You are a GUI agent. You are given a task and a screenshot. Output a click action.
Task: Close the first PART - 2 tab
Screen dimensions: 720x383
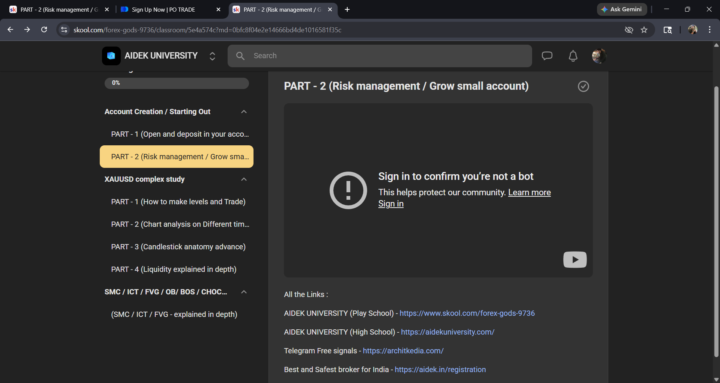pos(107,9)
